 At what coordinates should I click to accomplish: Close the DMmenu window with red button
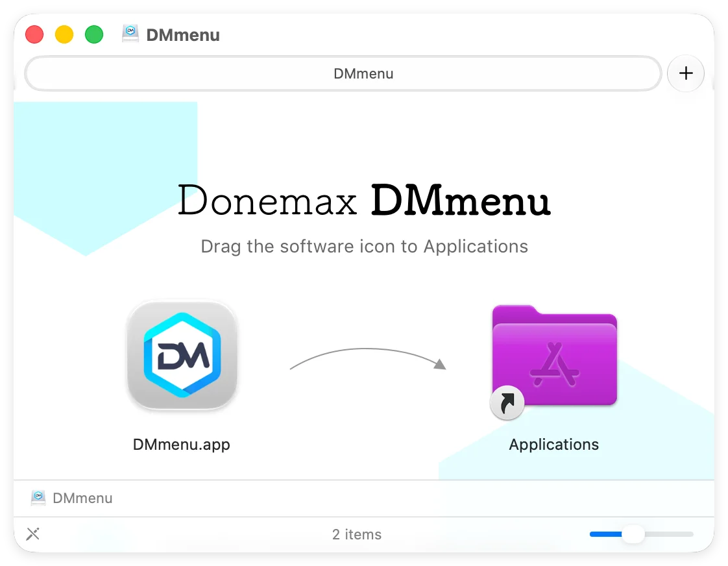34,34
